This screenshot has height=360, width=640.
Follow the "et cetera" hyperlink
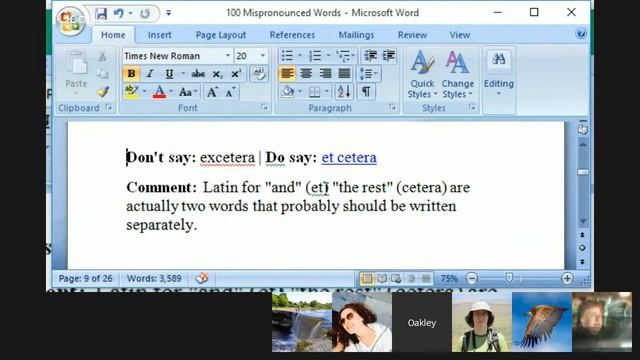(x=349, y=158)
